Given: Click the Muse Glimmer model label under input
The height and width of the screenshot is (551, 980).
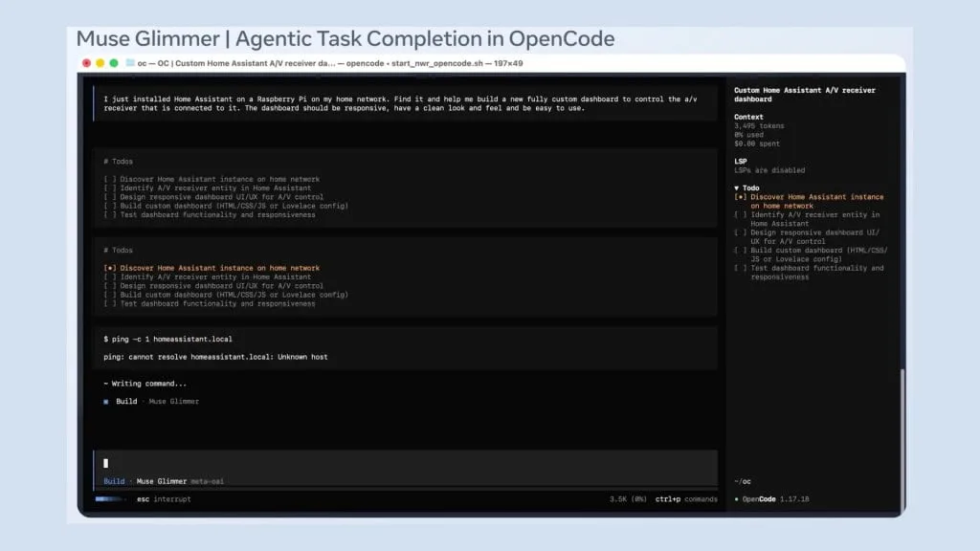Looking at the screenshot, I should click(x=161, y=482).
